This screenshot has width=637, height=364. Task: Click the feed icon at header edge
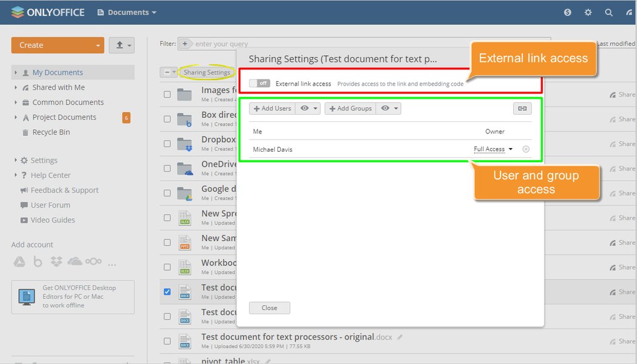[629, 12]
